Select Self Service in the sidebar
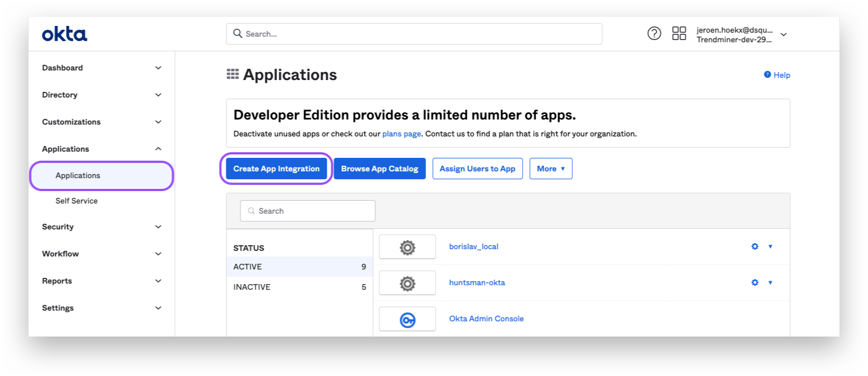This screenshot has height=376, width=868. (x=76, y=201)
